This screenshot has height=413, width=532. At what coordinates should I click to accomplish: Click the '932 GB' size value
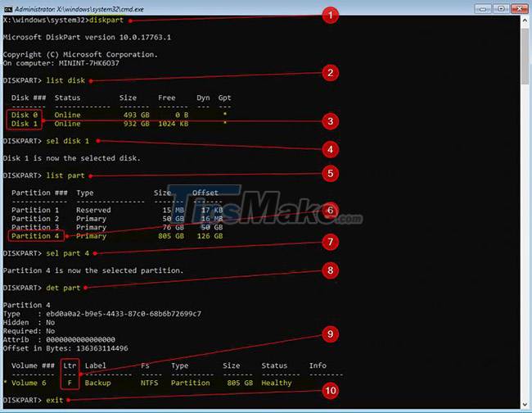coord(137,124)
